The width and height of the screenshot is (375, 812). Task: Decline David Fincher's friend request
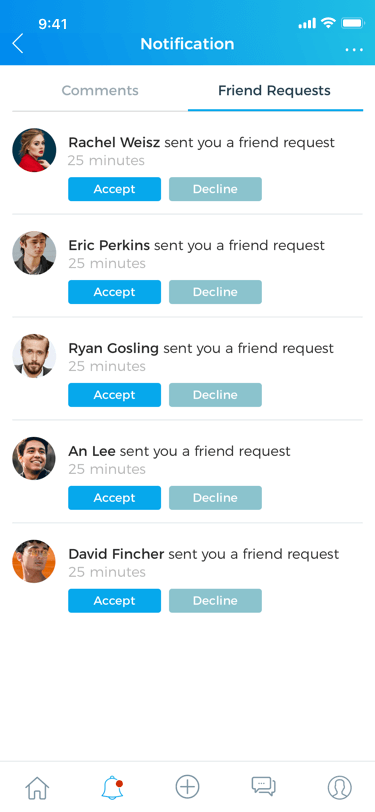[215, 601]
